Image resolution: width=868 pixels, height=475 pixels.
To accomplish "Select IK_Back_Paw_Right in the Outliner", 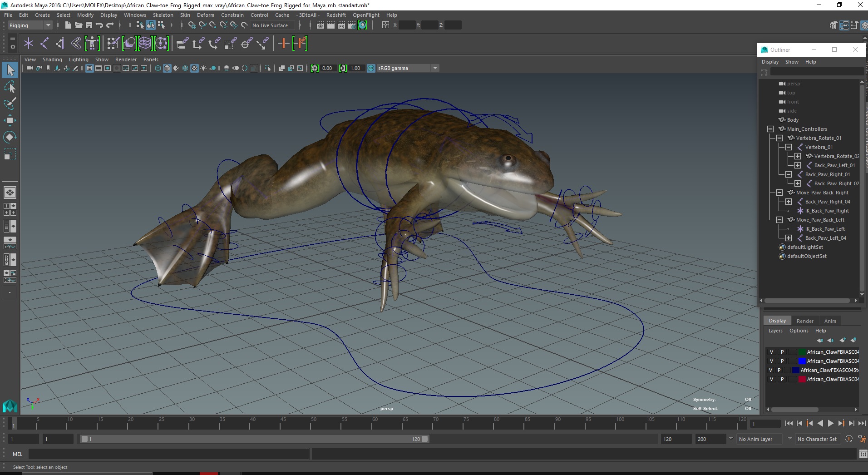I will point(827,211).
